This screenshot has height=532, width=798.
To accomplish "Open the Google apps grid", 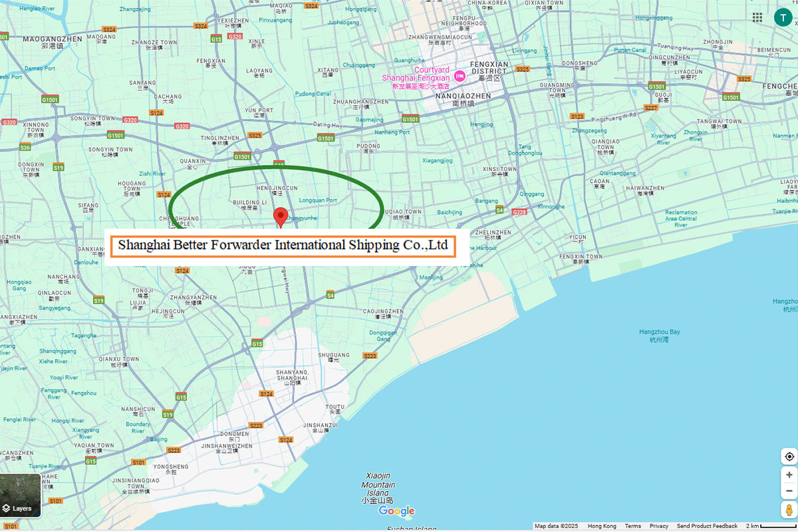I will pyautogui.click(x=757, y=17).
